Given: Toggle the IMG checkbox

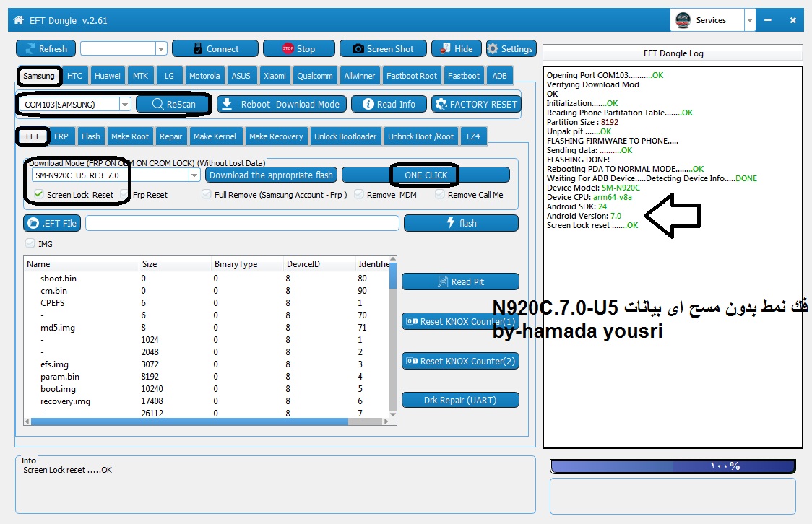Looking at the screenshot, I should (30, 243).
